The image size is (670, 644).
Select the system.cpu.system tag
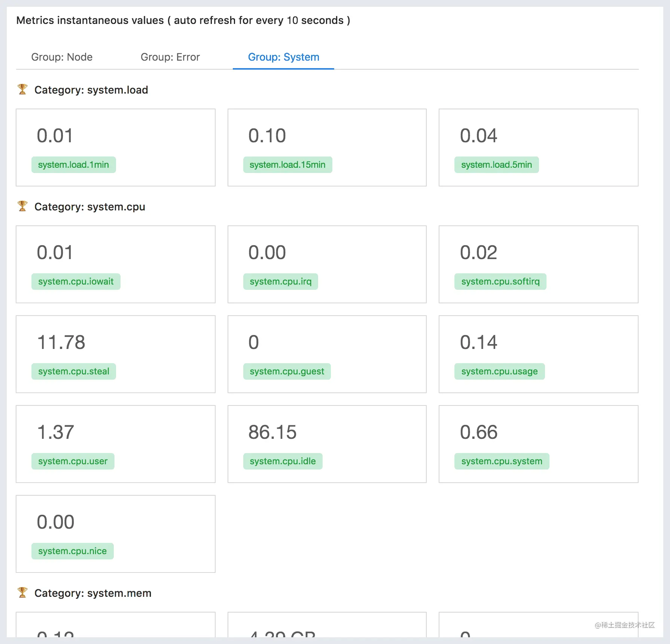[502, 461]
